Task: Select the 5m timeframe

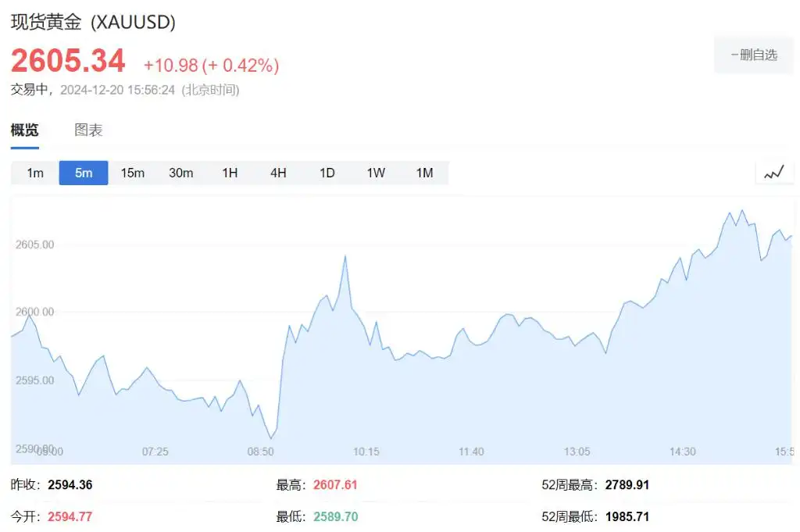Action: point(84,173)
